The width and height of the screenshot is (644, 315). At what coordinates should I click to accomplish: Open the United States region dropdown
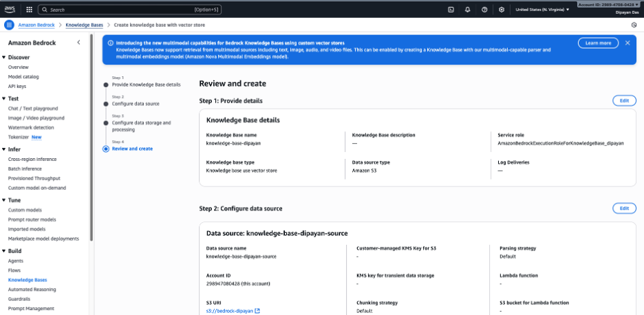(x=542, y=10)
